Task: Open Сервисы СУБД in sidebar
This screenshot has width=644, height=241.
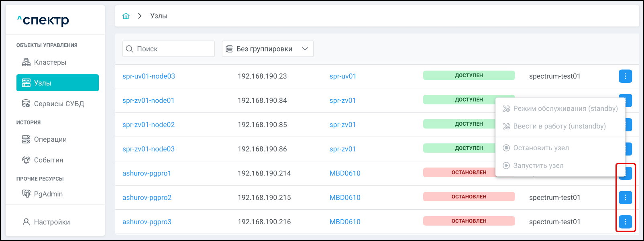Action: point(59,104)
